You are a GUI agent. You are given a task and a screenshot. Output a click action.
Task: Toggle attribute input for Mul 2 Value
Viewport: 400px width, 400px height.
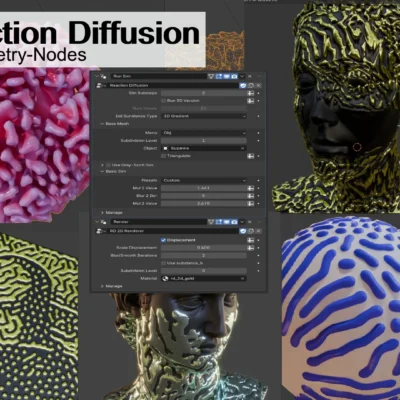251,203
